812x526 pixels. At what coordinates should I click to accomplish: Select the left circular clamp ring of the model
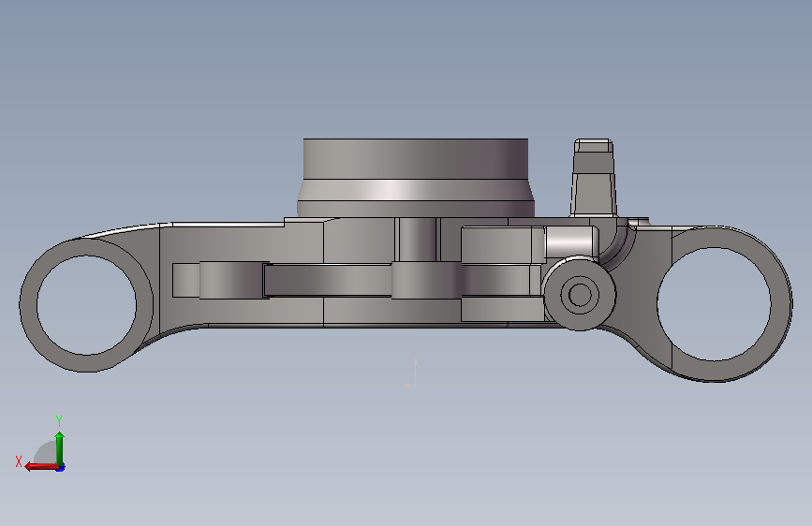pos(86,305)
